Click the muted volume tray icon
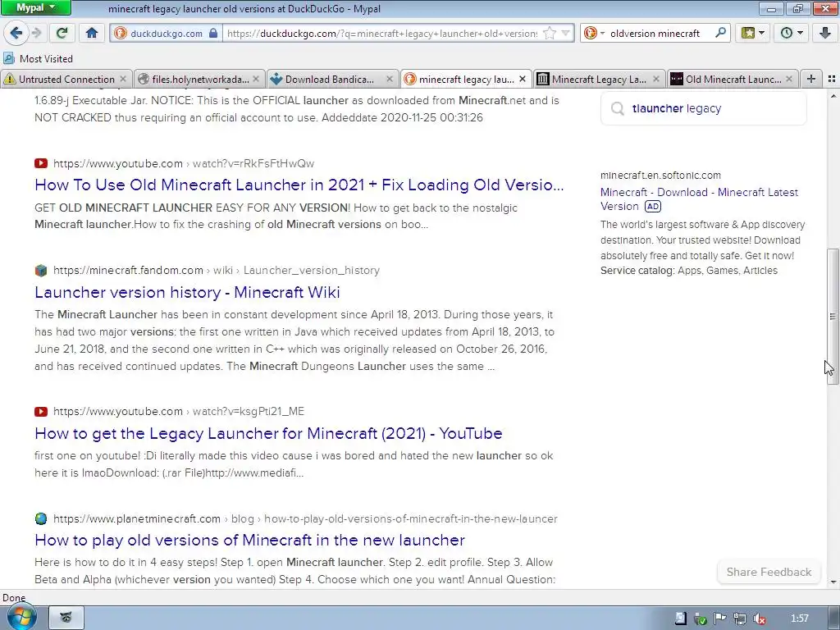The height and width of the screenshot is (630, 840). coord(759,619)
